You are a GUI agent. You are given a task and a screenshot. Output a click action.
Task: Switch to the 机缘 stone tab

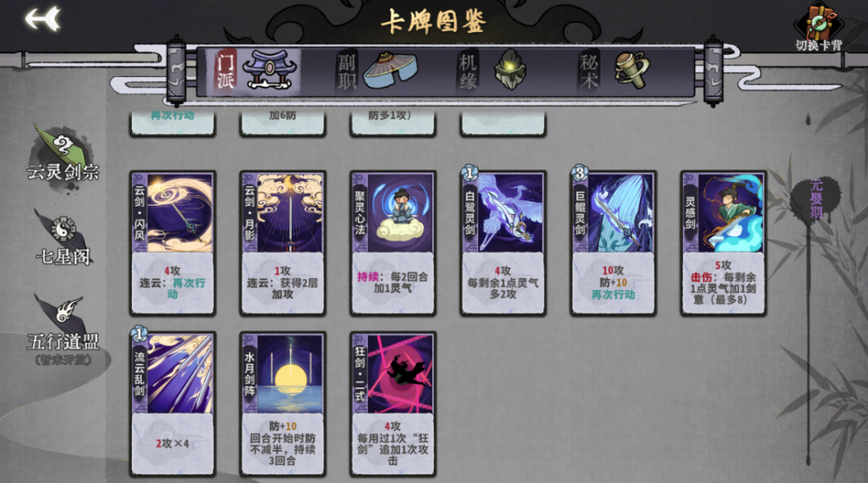tap(493, 71)
